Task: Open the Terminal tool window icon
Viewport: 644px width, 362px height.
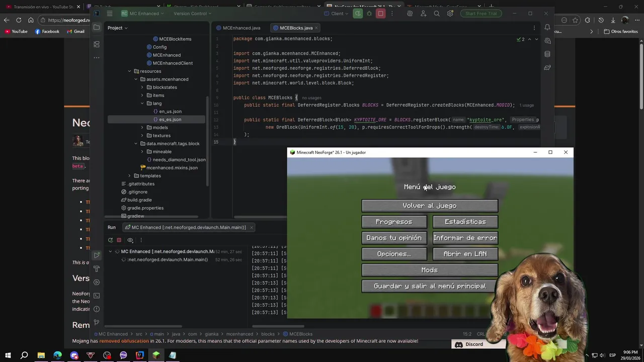Action: click(x=97, y=296)
